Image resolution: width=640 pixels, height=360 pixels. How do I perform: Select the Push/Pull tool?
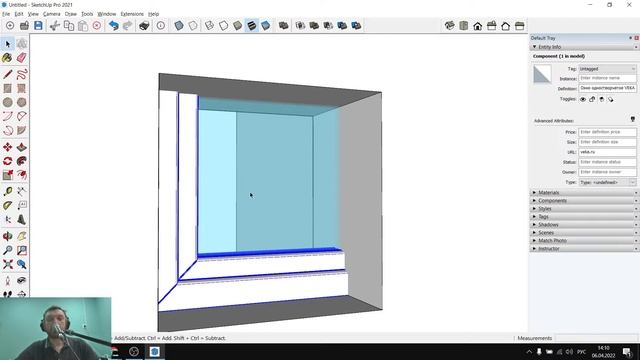pos(22,147)
